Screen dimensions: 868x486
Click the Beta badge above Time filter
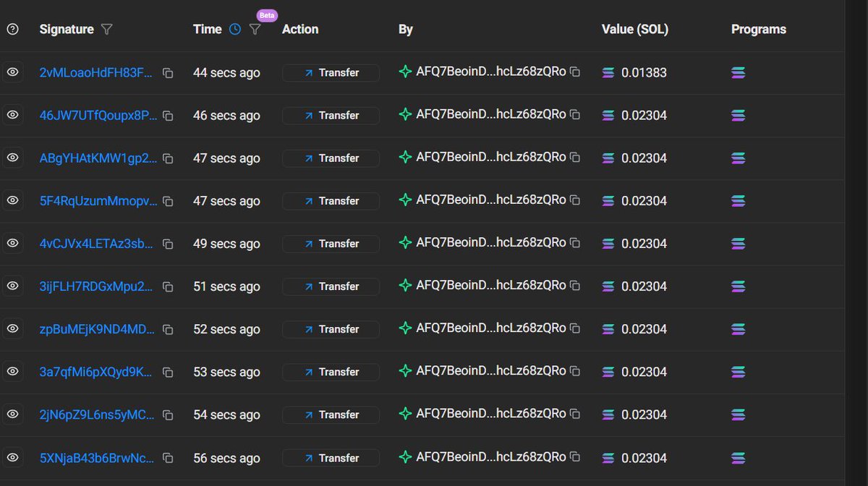tap(268, 15)
